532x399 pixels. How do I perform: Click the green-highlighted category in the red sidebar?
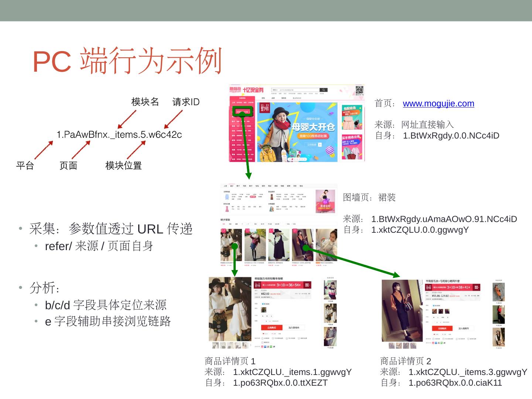pyautogui.click(x=242, y=111)
